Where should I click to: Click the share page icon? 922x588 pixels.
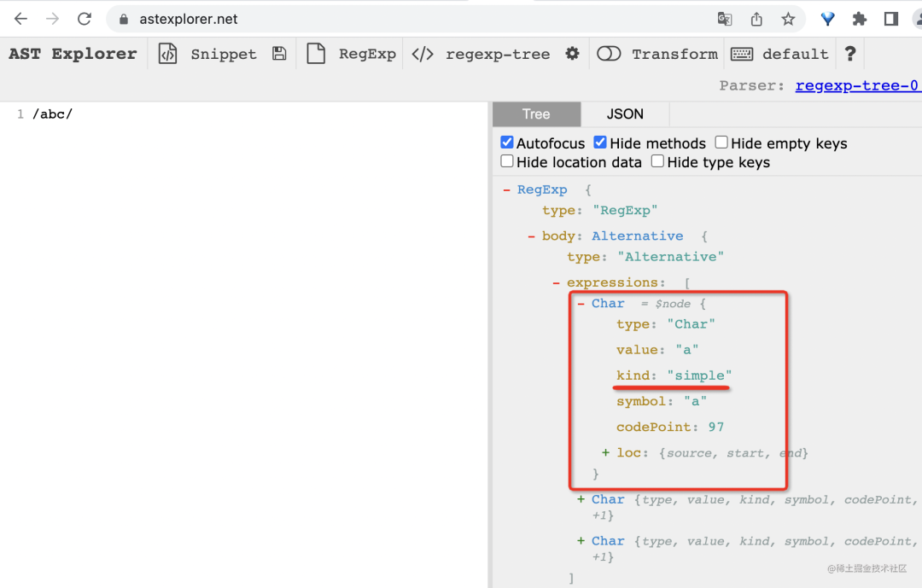(x=756, y=19)
